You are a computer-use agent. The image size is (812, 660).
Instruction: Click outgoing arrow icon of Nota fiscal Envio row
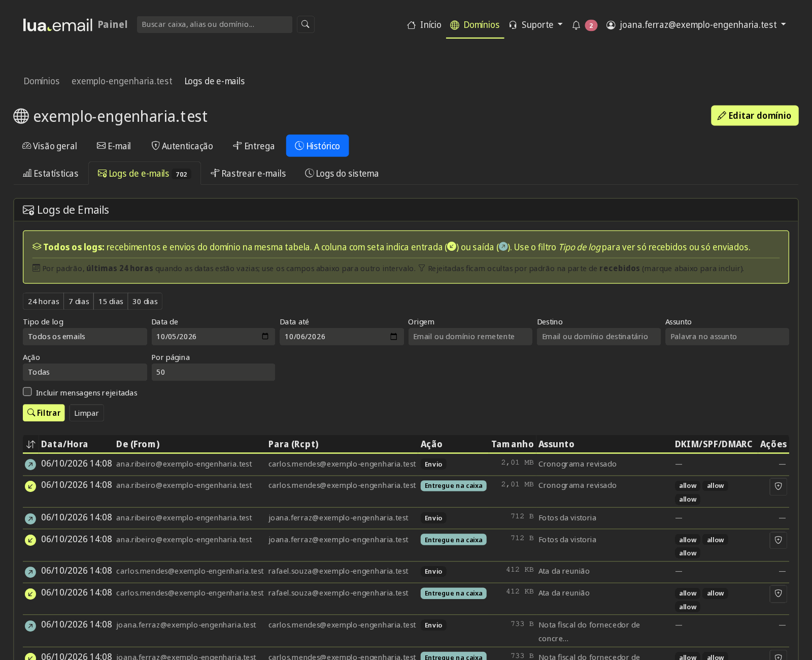[30, 625]
